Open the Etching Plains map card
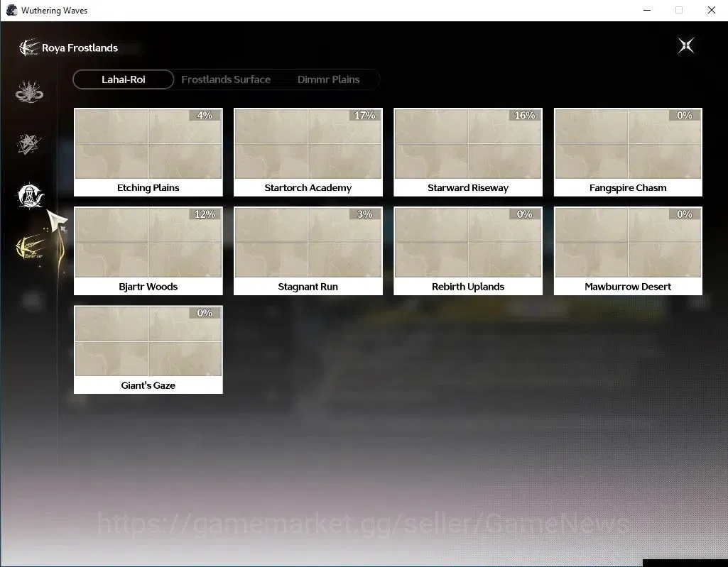Viewport: 728px width, 567px height. point(148,152)
